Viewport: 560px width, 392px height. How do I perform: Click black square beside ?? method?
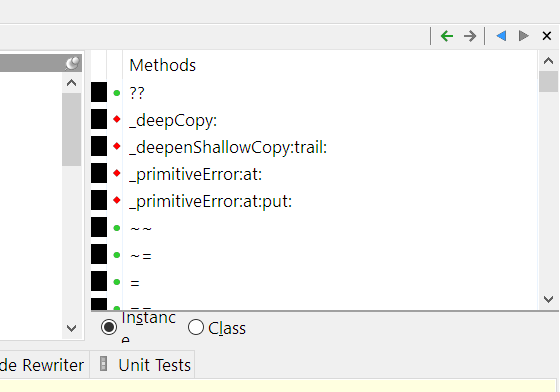(x=99, y=92)
